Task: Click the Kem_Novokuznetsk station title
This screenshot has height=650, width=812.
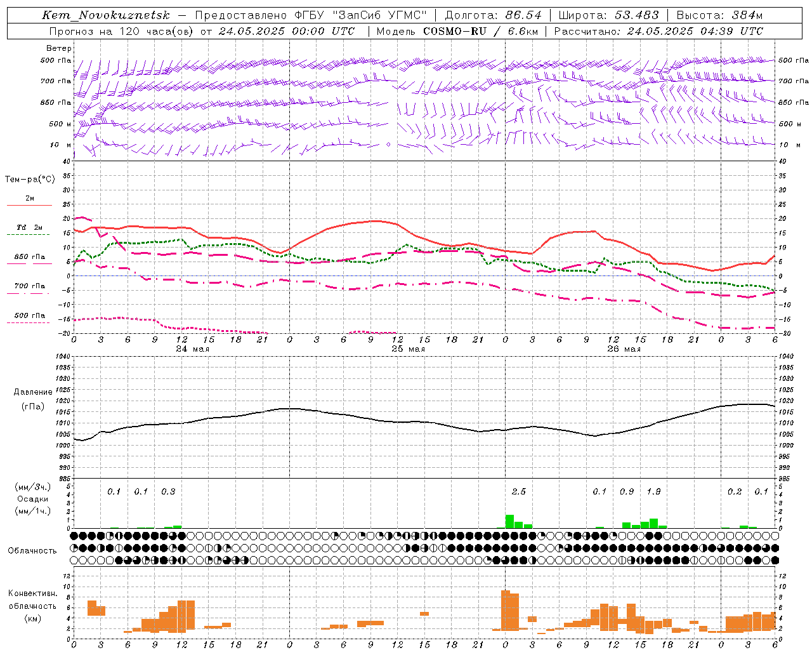Action: 106,15
